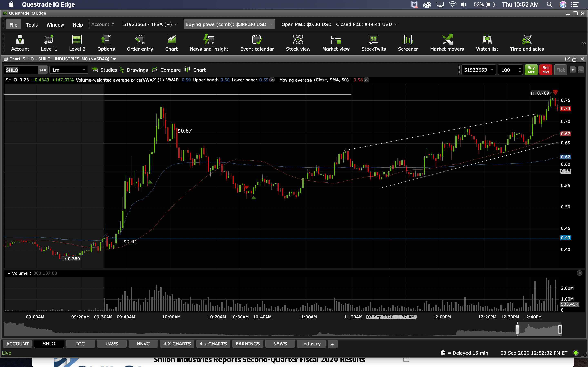Open the Tools menu

pos(32,25)
